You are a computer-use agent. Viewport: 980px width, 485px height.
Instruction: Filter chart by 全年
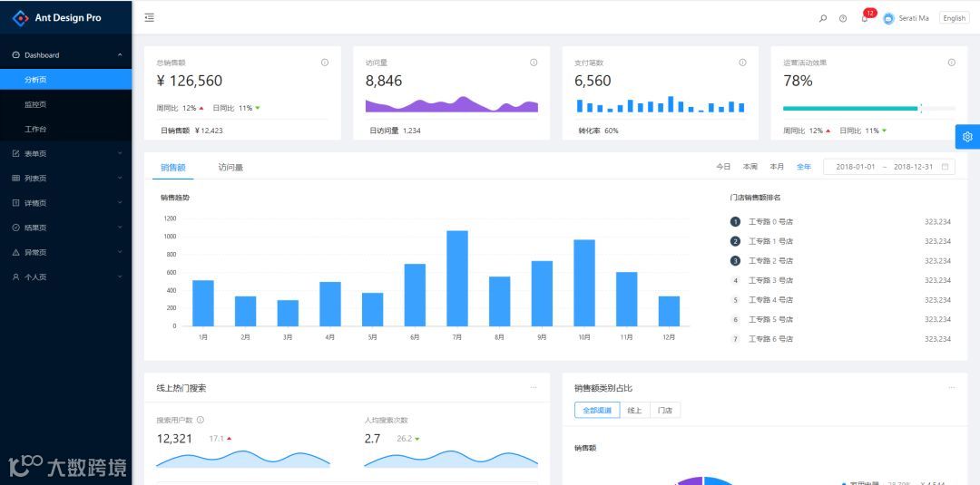tap(804, 167)
